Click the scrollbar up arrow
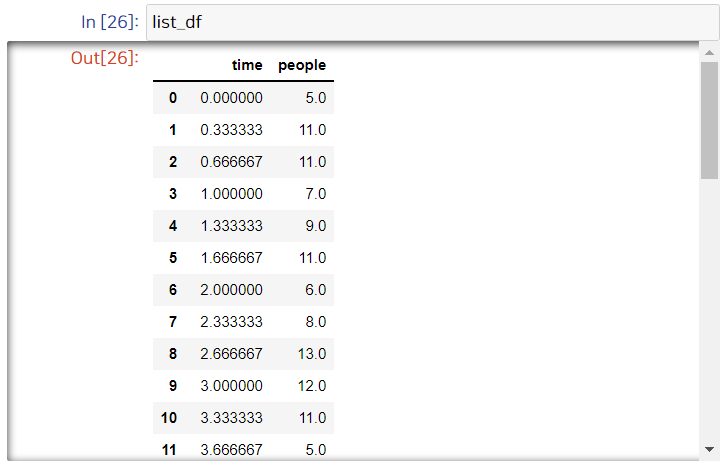This screenshot has height=470, width=727. (x=709, y=52)
